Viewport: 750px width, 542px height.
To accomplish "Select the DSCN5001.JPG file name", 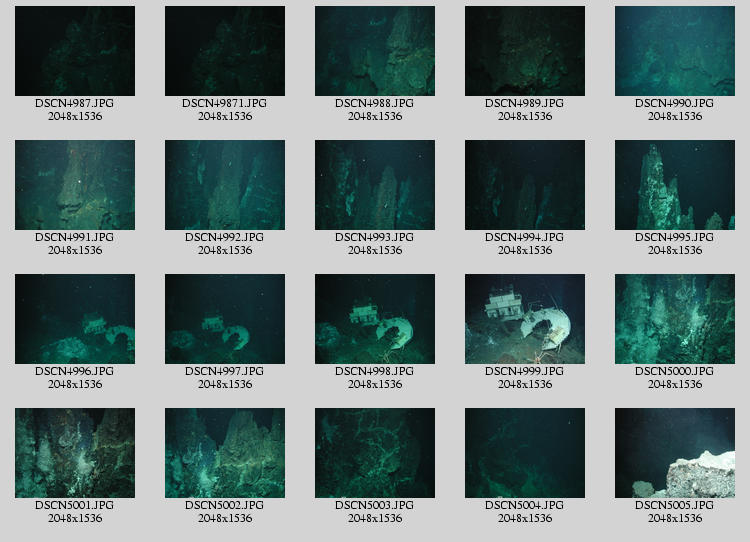I will click(75, 505).
